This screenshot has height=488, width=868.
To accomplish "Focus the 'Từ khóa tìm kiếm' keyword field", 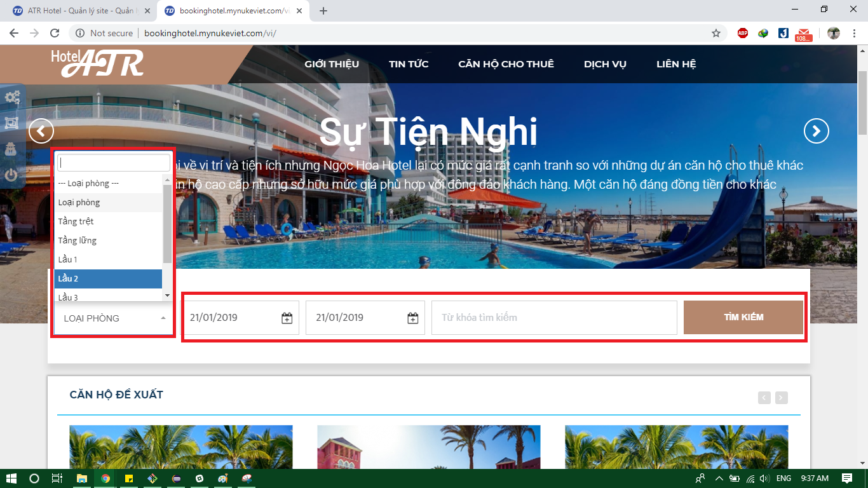I will (x=553, y=318).
